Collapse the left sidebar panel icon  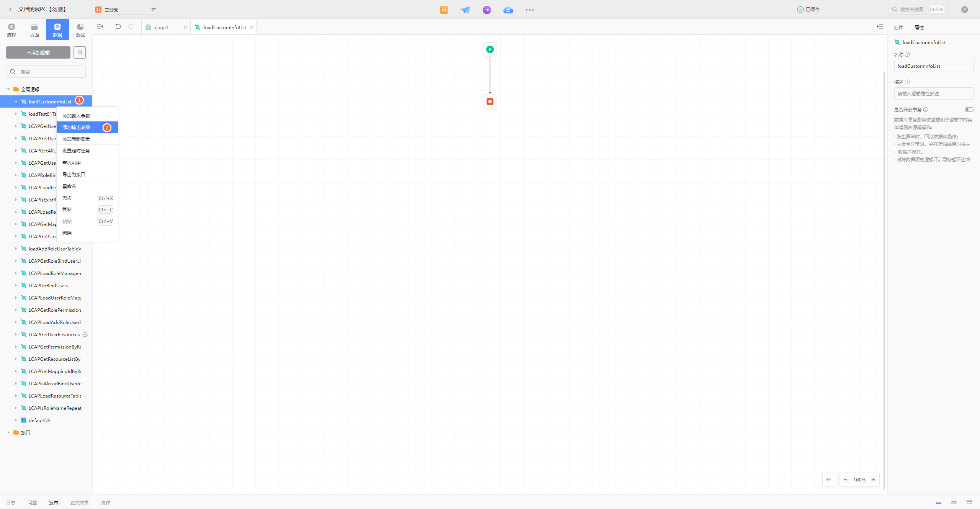coord(100,26)
